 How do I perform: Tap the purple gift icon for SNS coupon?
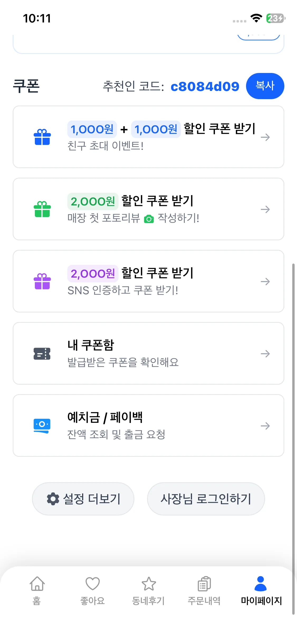coord(42,282)
